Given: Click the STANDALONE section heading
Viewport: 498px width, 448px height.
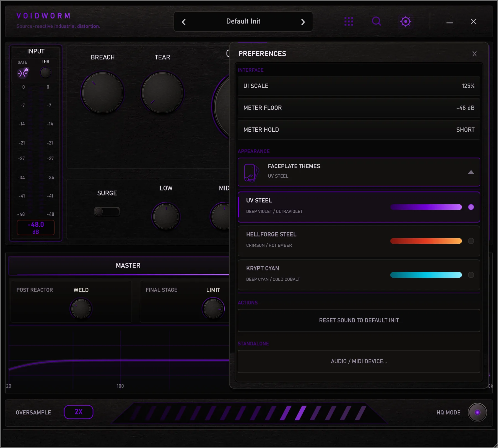Looking at the screenshot, I should pyautogui.click(x=253, y=343).
